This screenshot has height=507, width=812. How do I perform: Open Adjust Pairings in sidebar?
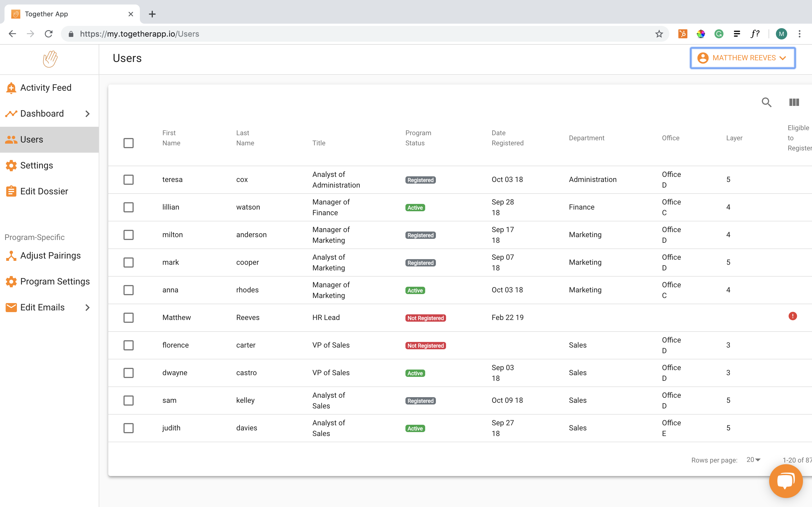click(50, 255)
